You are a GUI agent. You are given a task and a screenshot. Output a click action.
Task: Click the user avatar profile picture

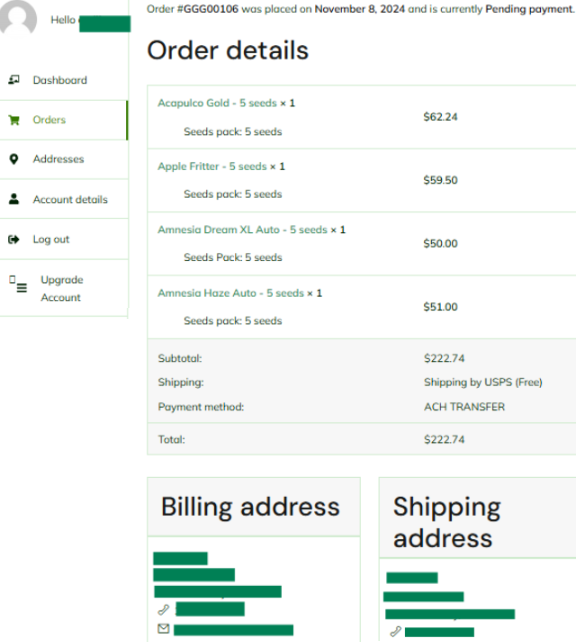(16, 16)
